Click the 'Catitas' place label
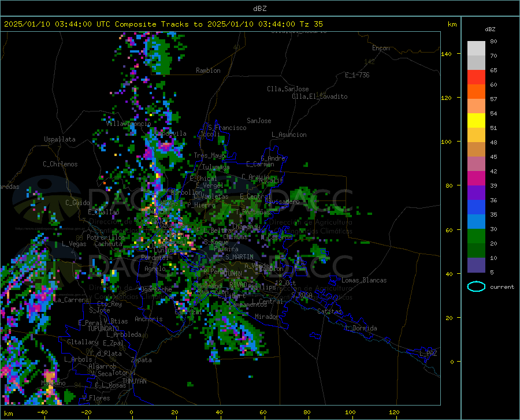This screenshot has height=420, width=520. coord(330,311)
